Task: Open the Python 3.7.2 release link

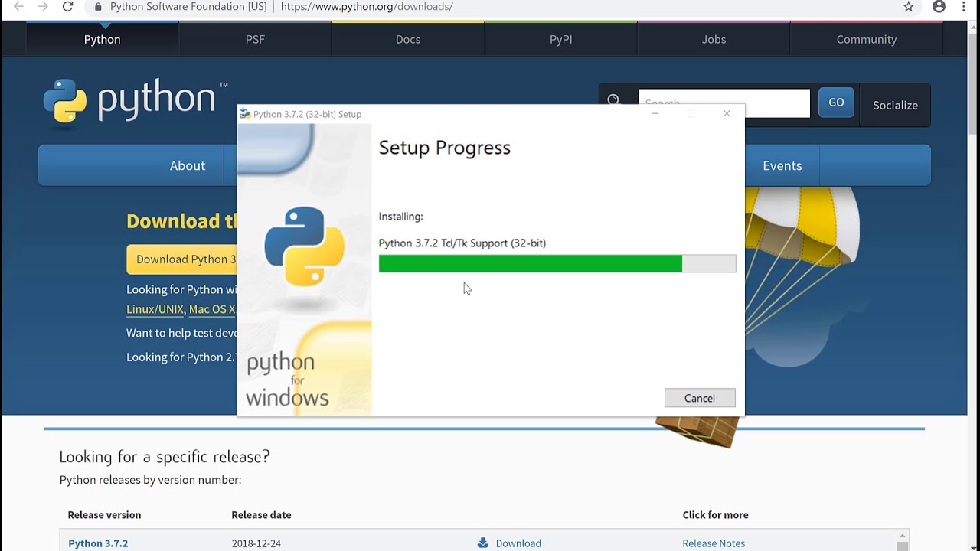Action: coord(98,543)
